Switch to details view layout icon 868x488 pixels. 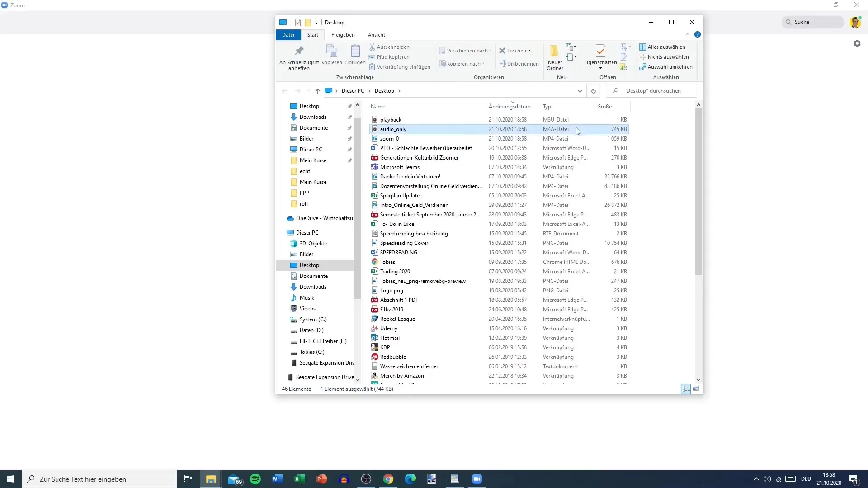point(686,389)
